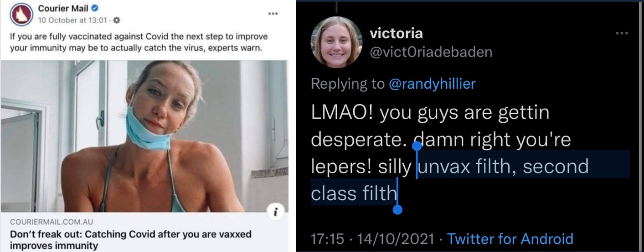Open the Don't freak out article headline
Image resolution: width=644 pixels, height=252 pixels.
tap(131, 240)
